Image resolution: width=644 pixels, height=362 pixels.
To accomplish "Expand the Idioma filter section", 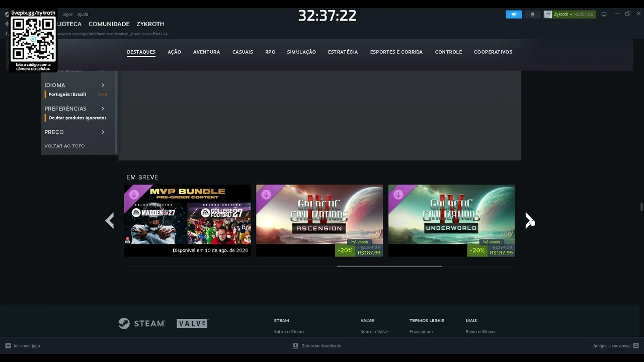I will [x=75, y=85].
